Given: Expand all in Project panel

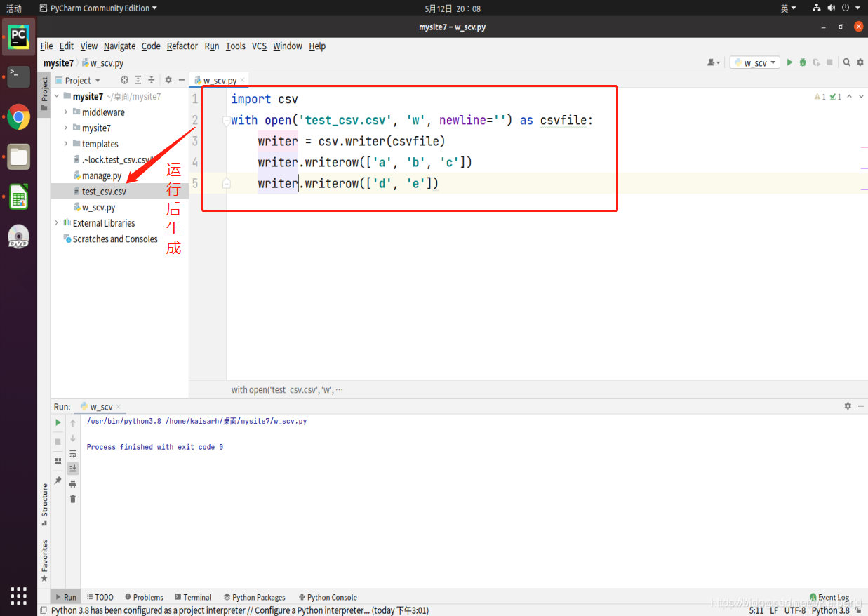Looking at the screenshot, I should [x=138, y=80].
